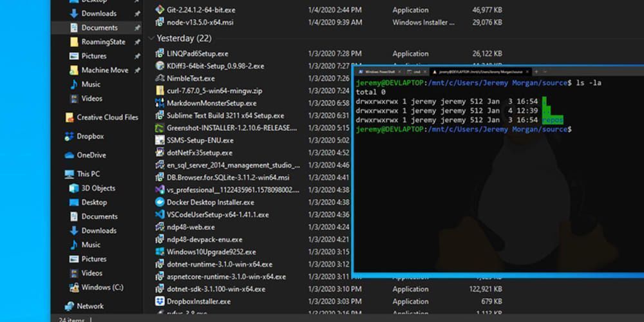Open Music under This PC
Image resolution: width=644 pixels, height=322 pixels.
click(85, 245)
